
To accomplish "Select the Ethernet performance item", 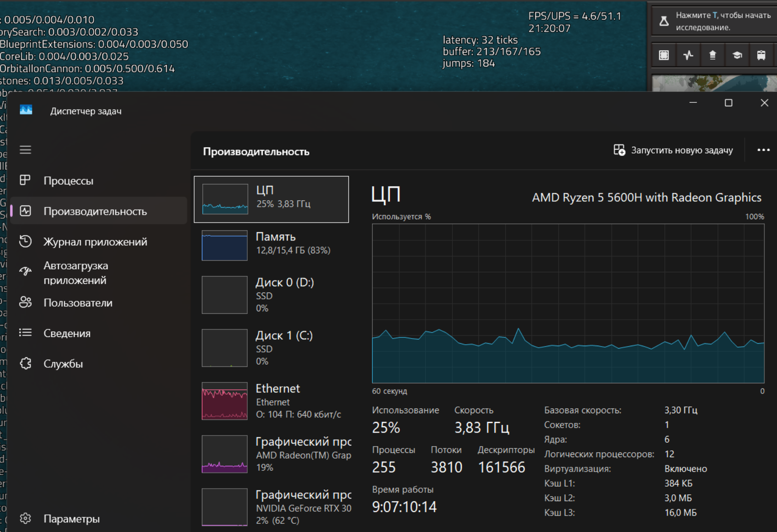I will (x=271, y=401).
